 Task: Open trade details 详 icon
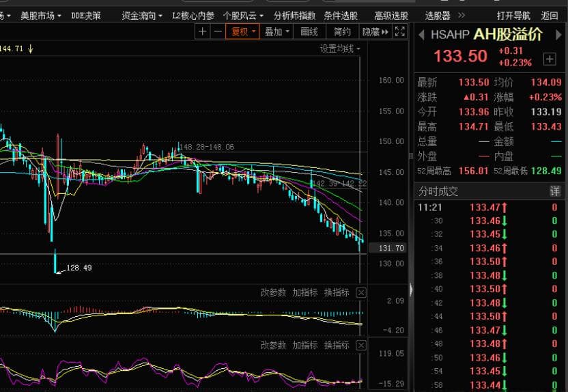click(555, 191)
